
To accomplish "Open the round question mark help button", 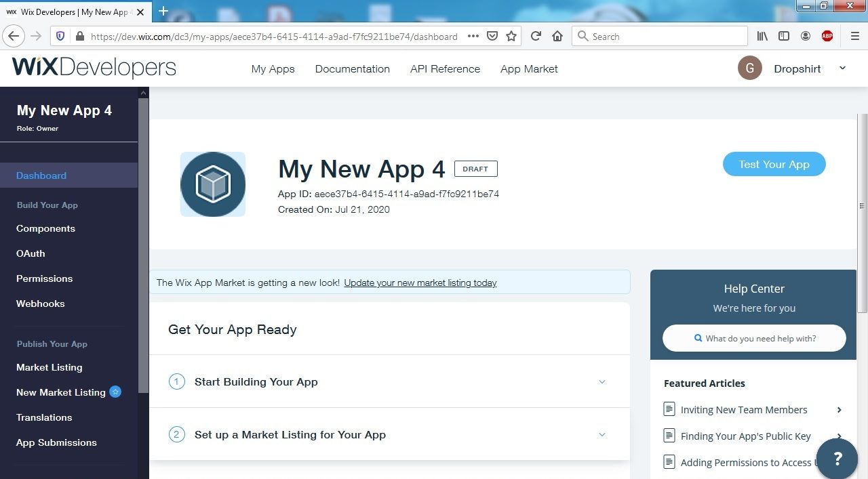I will click(x=837, y=459).
